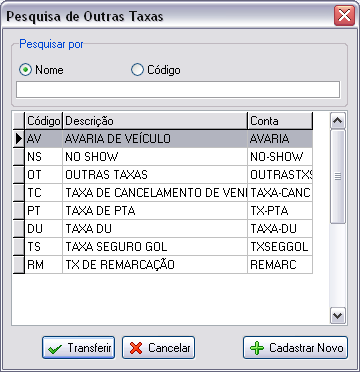
Task: Click the TAXA-CANC account cell
Action: [x=280, y=193]
